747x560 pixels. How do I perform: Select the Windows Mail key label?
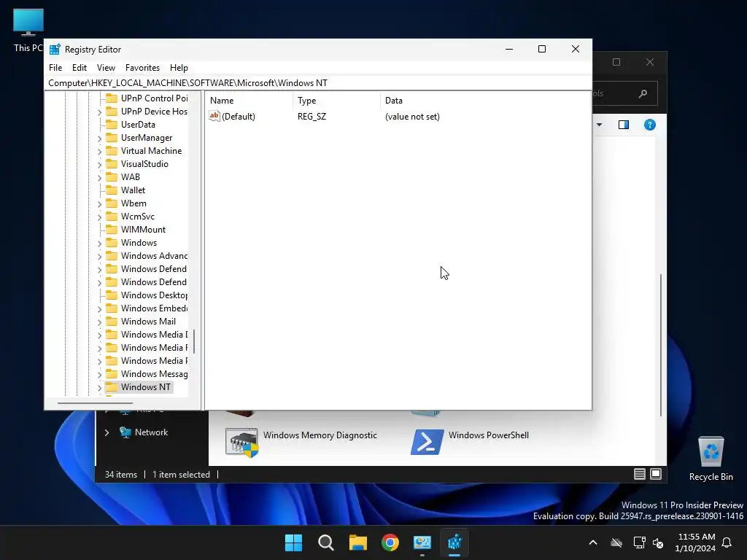(x=148, y=322)
